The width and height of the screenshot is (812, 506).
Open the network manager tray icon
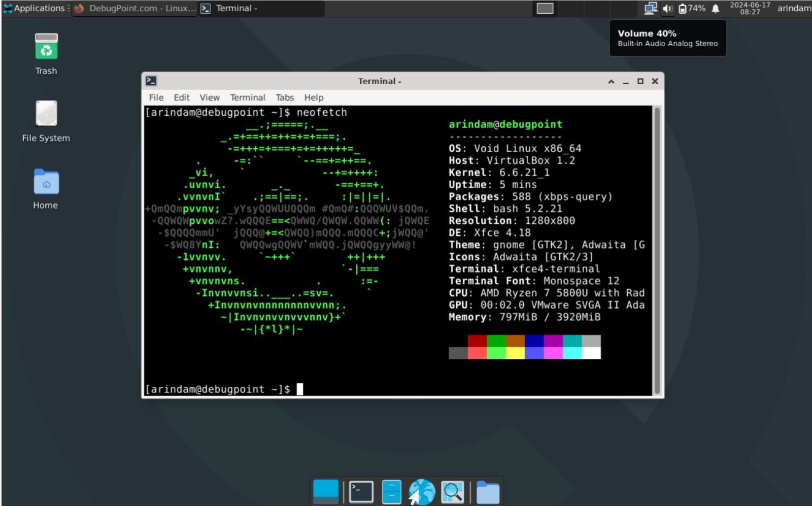click(650, 8)
